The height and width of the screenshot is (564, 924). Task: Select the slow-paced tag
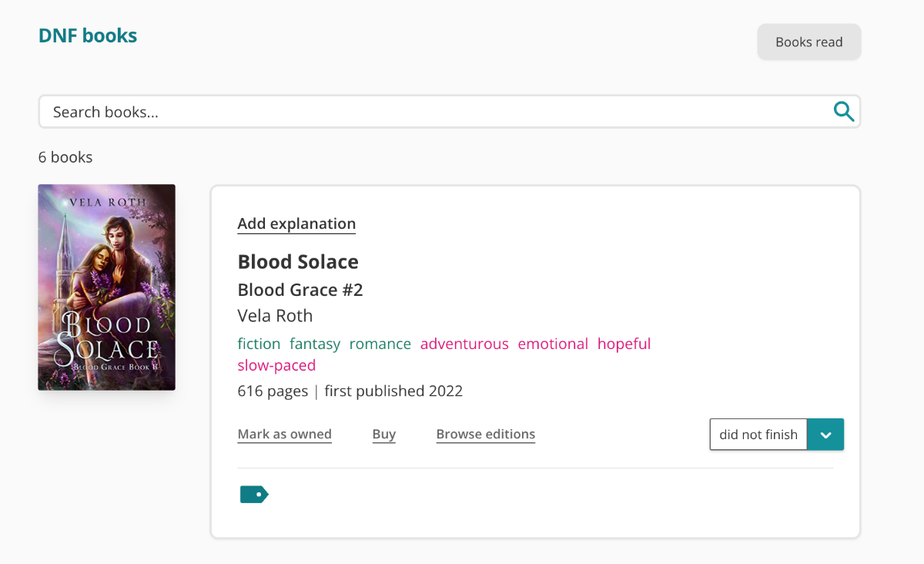276,365
